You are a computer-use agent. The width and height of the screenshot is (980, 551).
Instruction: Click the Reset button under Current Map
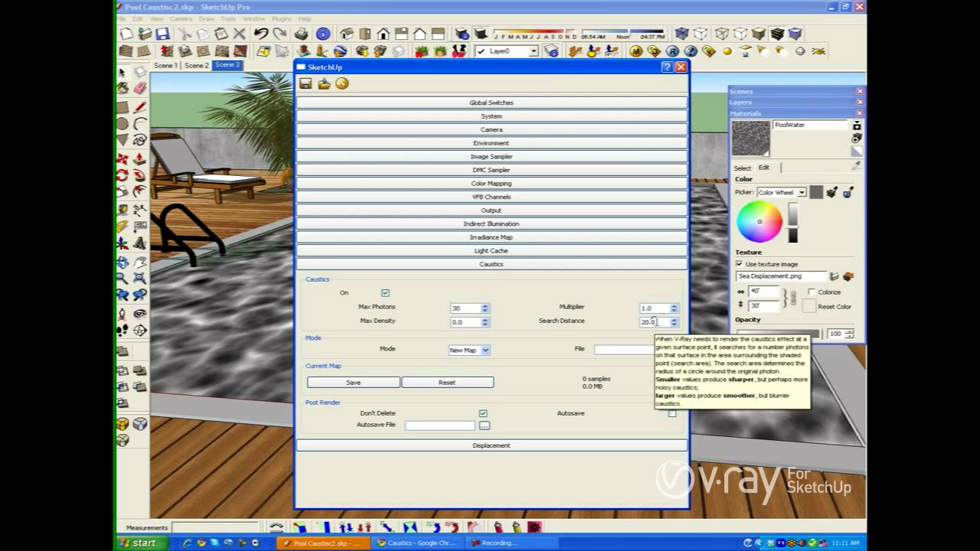pyautogui.click(x=447, y=382)
